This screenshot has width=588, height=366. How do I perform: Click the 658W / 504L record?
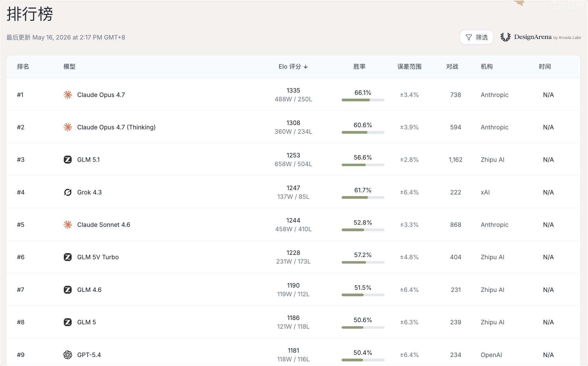(293, 164)
